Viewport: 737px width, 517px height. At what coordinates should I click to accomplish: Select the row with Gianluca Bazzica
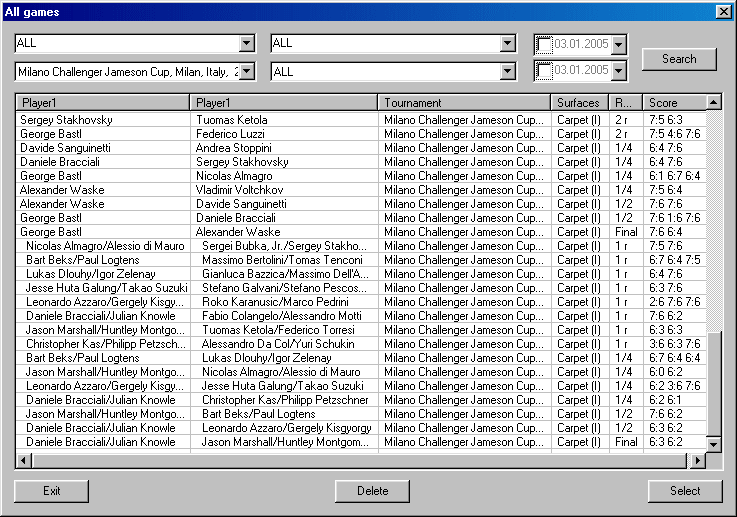361,274
